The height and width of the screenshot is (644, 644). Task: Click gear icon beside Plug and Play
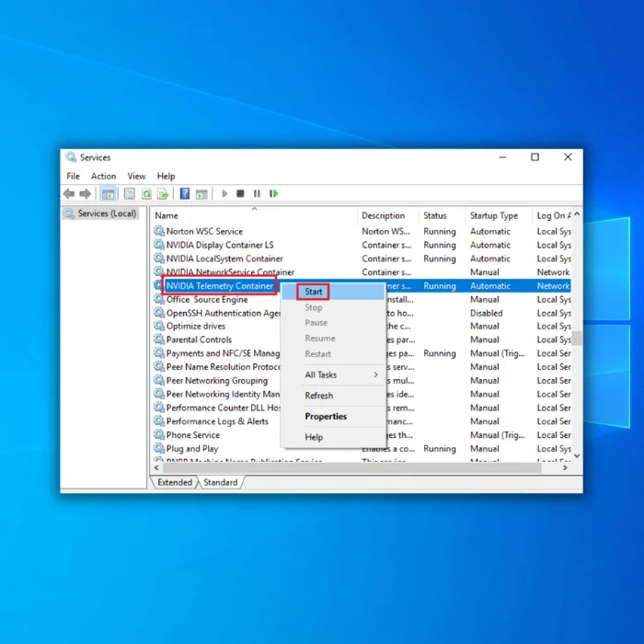coord(159,448)
